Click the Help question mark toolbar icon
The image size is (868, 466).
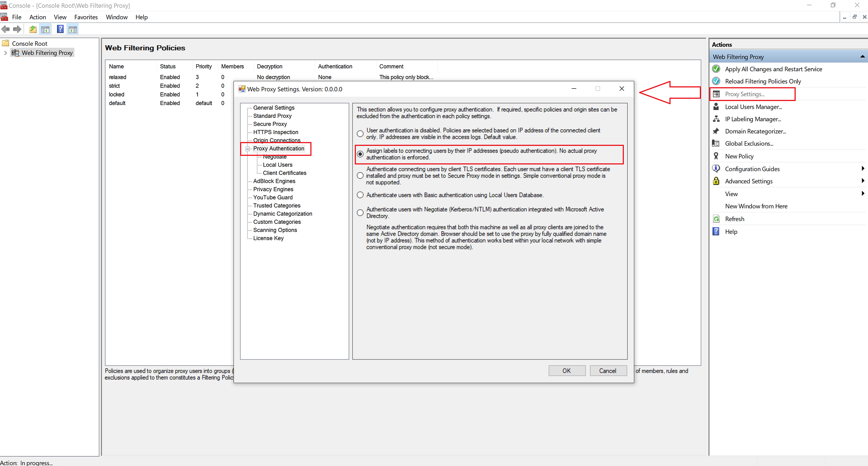(x=60, y=29)
